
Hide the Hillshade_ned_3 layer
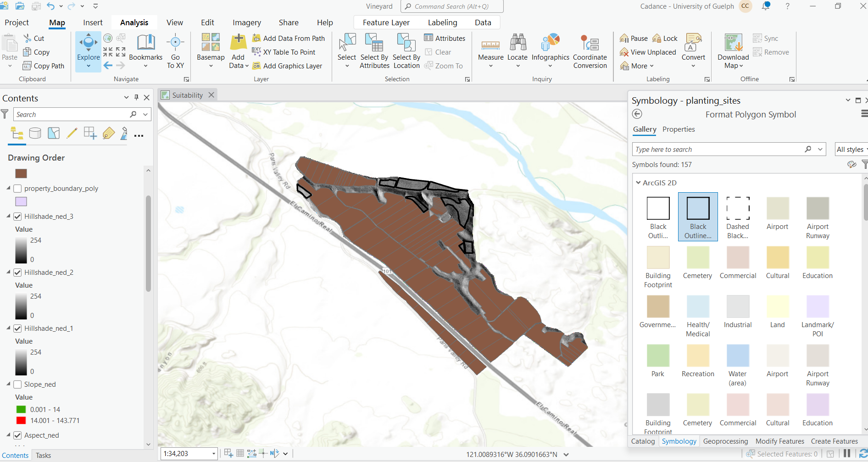tap(17, 216)
